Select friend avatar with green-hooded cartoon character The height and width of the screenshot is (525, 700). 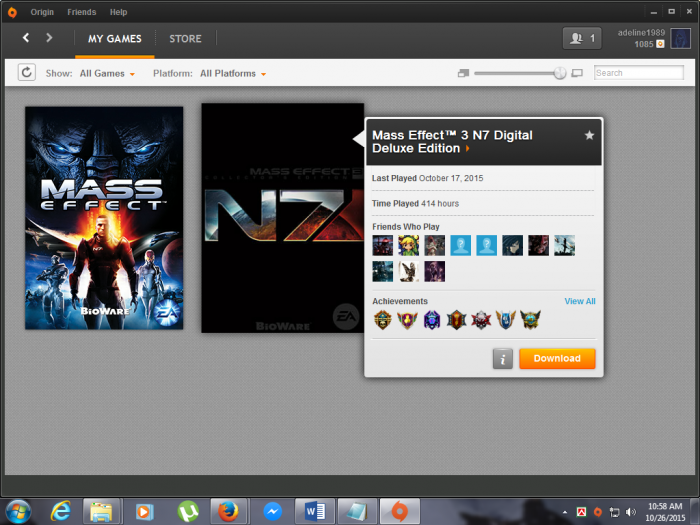pyautogui.click(x=408, y=246)
